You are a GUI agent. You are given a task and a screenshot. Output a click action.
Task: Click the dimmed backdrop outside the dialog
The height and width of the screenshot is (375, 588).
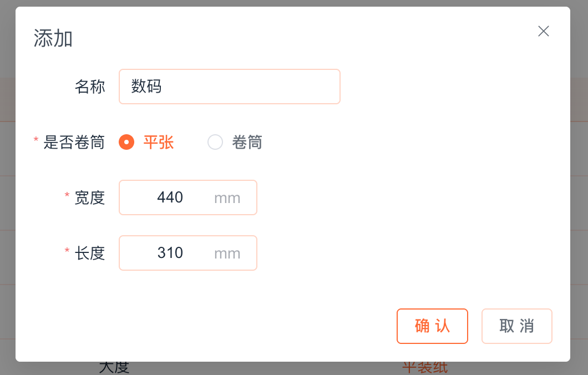click(x=579, y=166)
